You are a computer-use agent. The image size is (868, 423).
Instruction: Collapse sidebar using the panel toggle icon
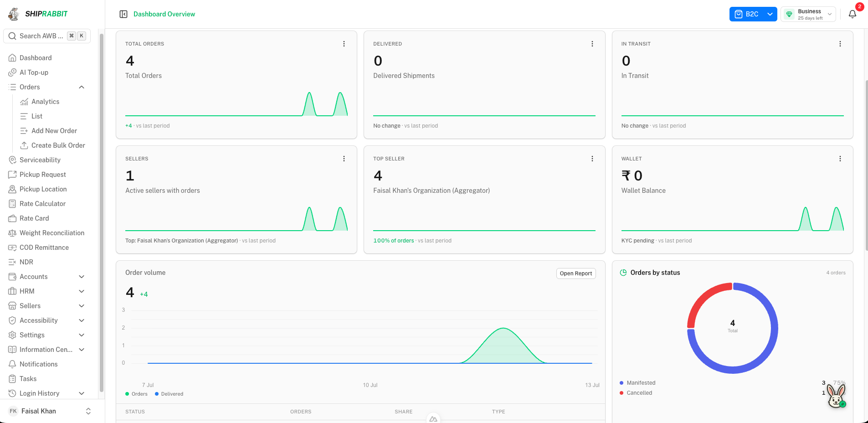pos(123,14)
